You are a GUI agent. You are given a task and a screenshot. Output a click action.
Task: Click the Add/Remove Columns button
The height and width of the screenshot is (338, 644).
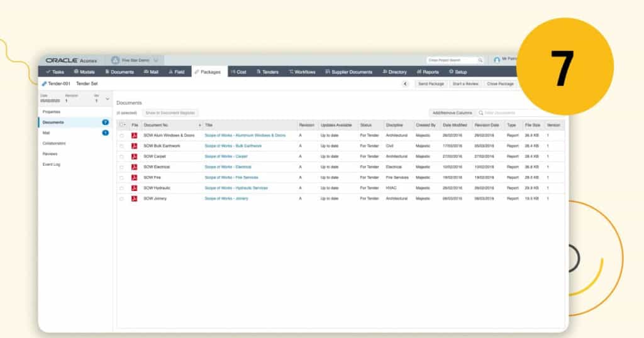pyautogui.click(x=452, y=113)
